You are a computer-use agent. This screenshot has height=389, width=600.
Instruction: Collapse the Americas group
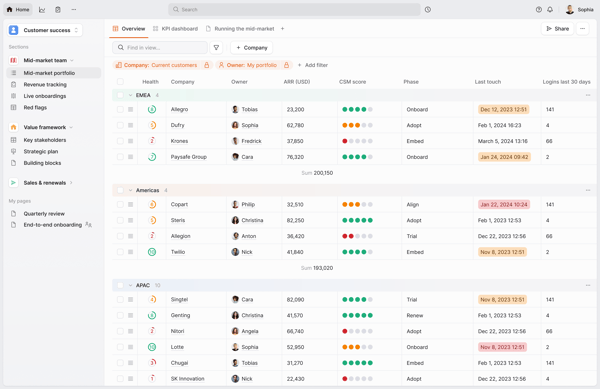[130, 190]
